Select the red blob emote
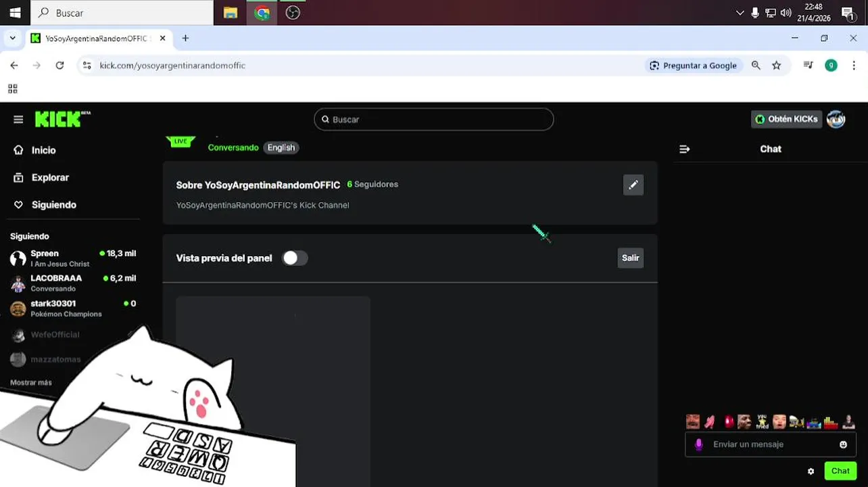This screenshot has width=868, height=487. (729, 422)
